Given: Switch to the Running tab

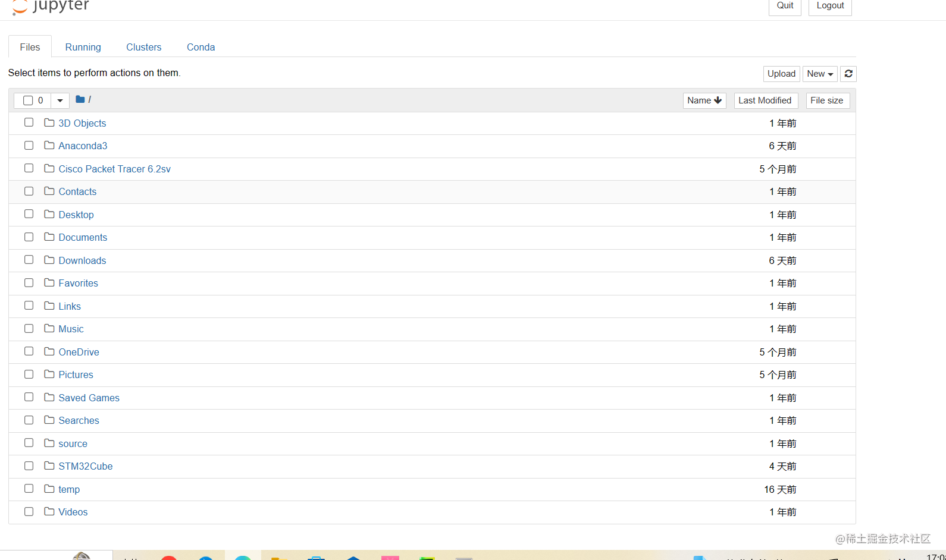Looking at the screenshot, I should coord(83,47).
